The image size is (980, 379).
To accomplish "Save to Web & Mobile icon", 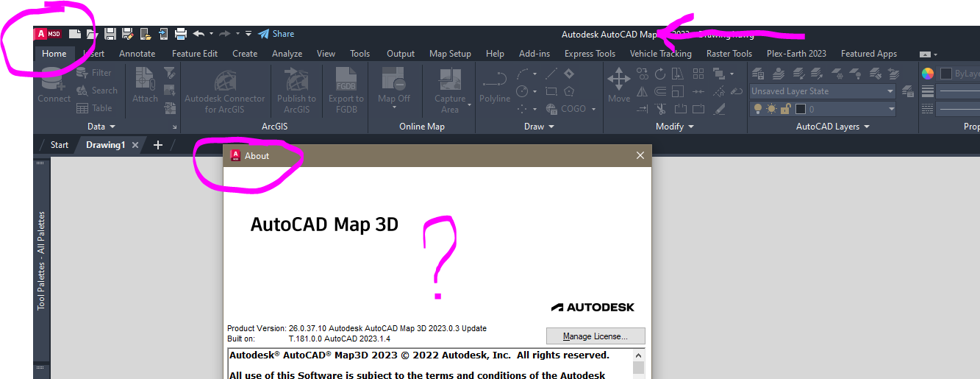I will [163, 34].
